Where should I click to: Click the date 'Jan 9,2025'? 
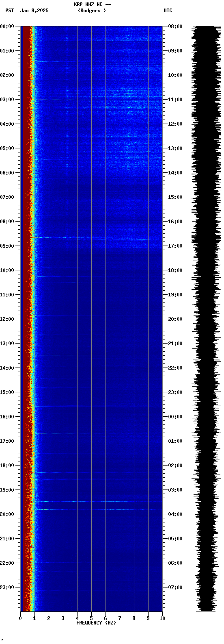point(34,11)
